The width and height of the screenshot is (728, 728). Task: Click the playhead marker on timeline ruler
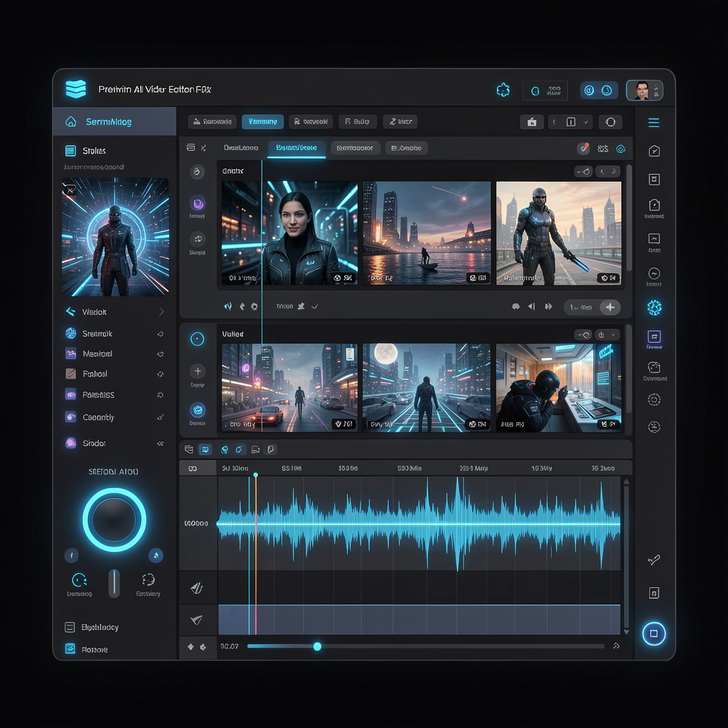(255, 475)
